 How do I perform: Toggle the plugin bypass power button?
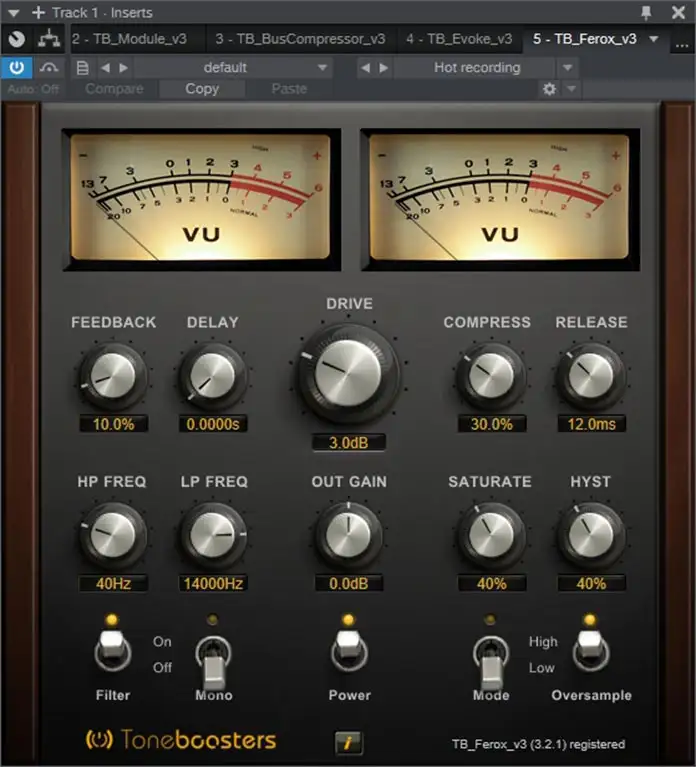17,68
